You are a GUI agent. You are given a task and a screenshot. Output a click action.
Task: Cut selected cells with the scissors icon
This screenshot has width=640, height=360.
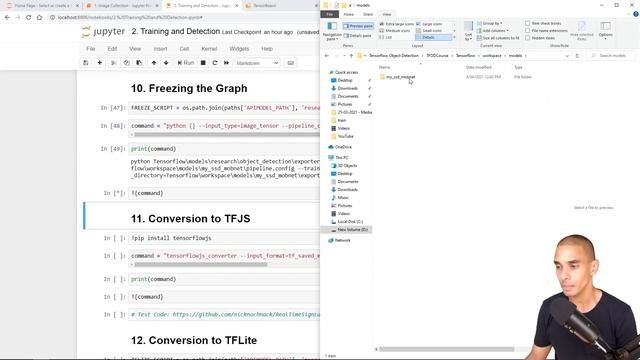pos(114,63)
